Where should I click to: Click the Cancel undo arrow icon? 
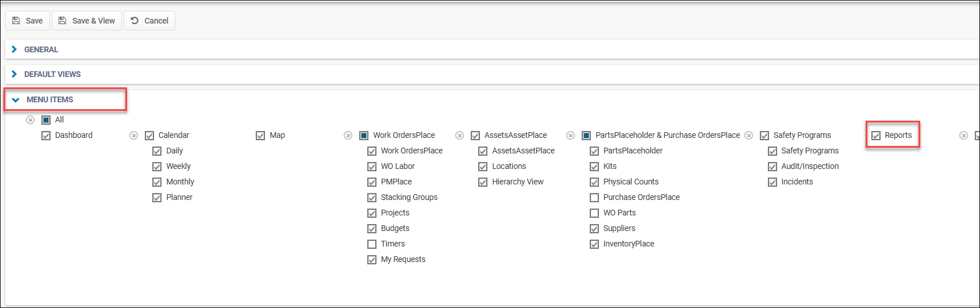[134, 21]
